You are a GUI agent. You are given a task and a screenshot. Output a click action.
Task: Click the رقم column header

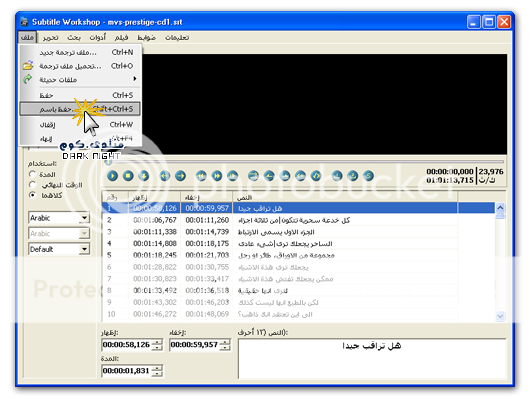pyautogui.click(x=115, y=197)
